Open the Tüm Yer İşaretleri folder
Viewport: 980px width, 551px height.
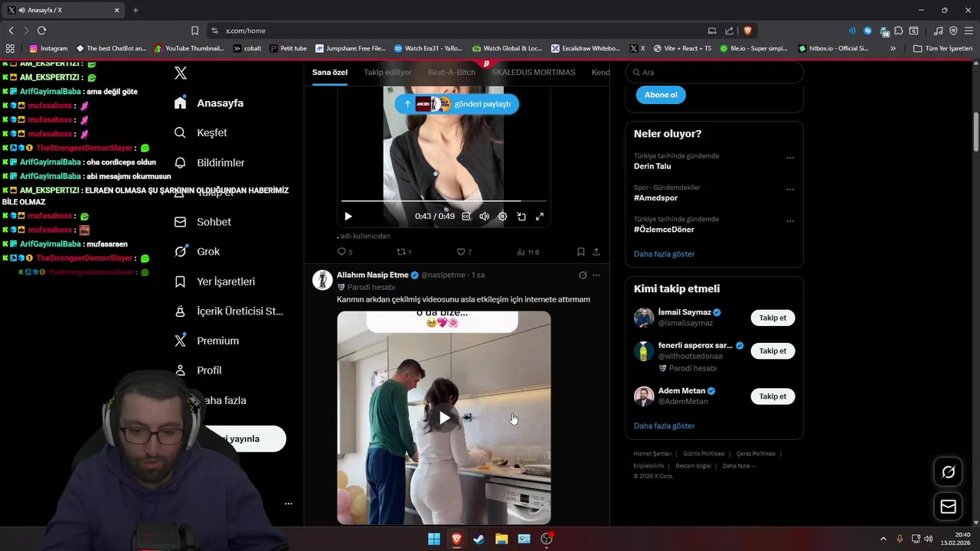pyautogui.click(x=942, y=48)
